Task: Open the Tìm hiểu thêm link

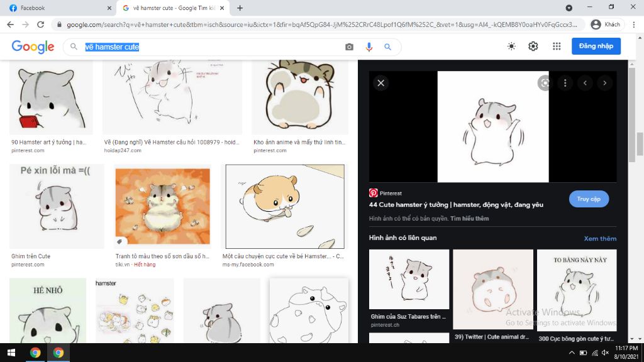Action: (x=469, y=218)
